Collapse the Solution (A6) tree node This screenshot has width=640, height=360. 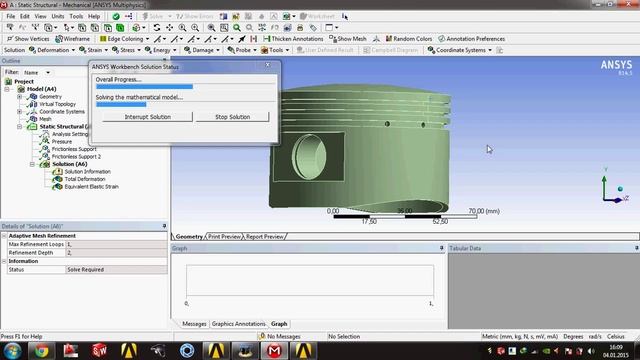click(x=32, y=164)
